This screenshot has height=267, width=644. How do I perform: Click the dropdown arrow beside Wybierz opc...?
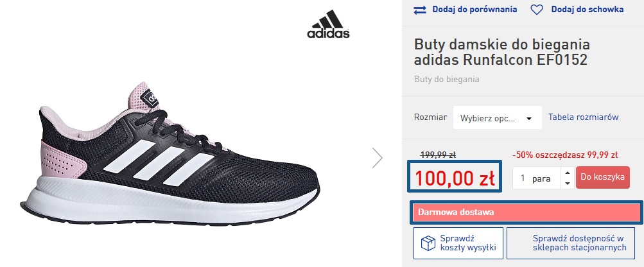(529, 119)
